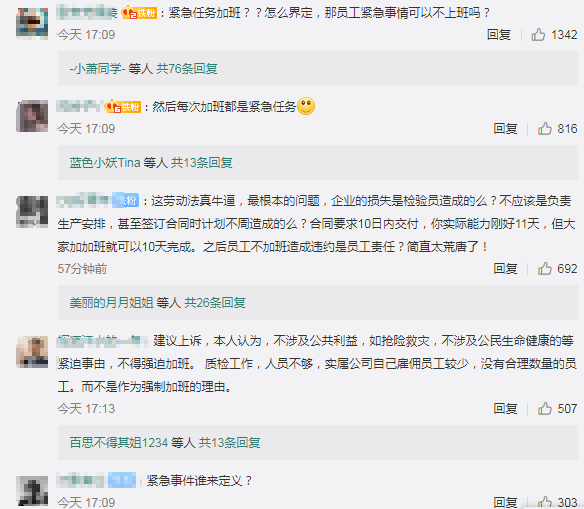Expand the 共26条回复 replies thread
This screenshot has height=509, width=584.
point(215,302)
